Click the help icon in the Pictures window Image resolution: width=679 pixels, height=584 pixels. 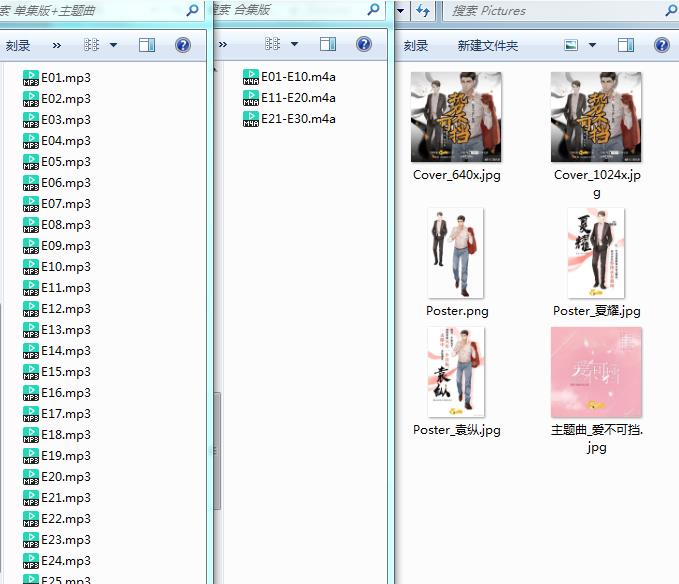[x=661, y=46]
